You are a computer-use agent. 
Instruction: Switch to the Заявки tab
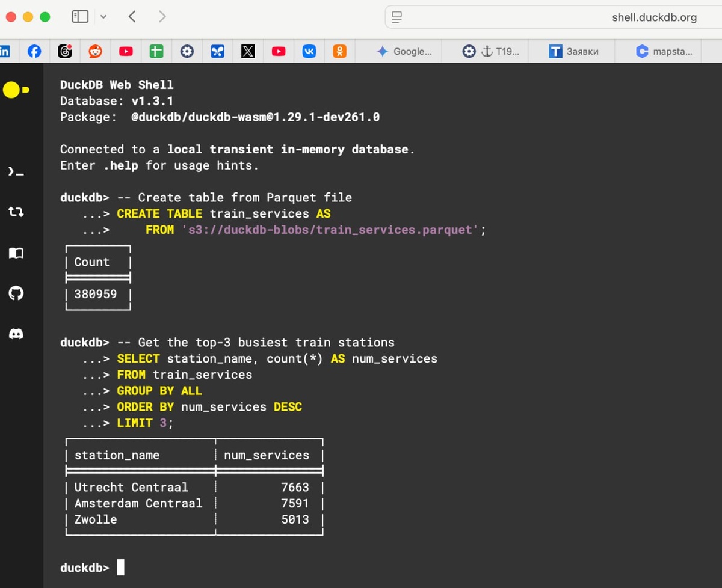(574, 52)
